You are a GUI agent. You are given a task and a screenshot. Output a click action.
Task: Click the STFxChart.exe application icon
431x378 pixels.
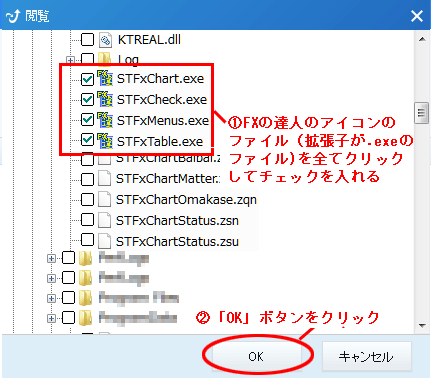click(105, 78)
